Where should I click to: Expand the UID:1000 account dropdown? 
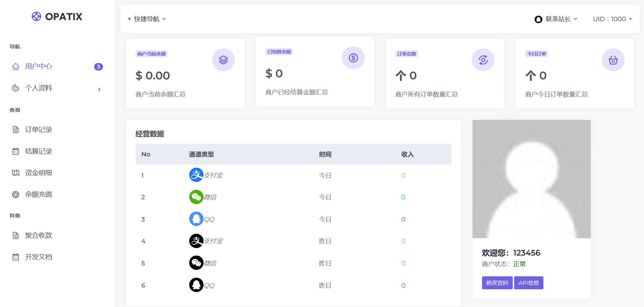click(613, 19)
